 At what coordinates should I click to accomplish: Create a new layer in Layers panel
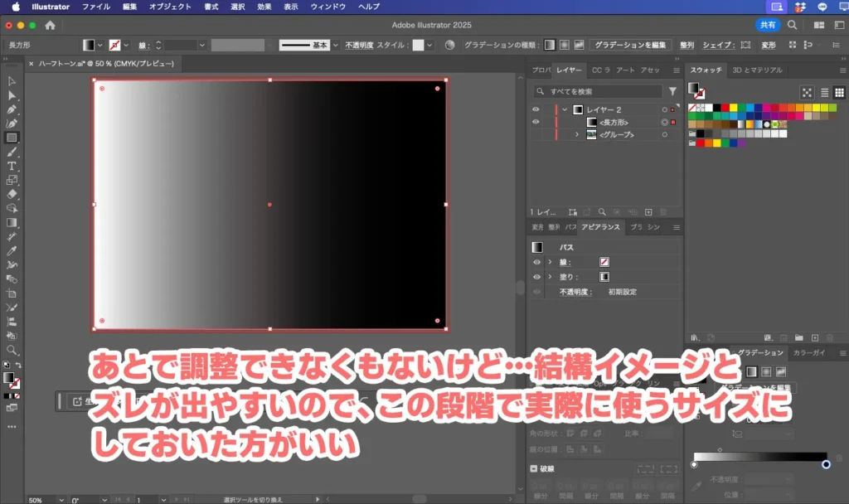pyautogui.click(x=649, y=212)
